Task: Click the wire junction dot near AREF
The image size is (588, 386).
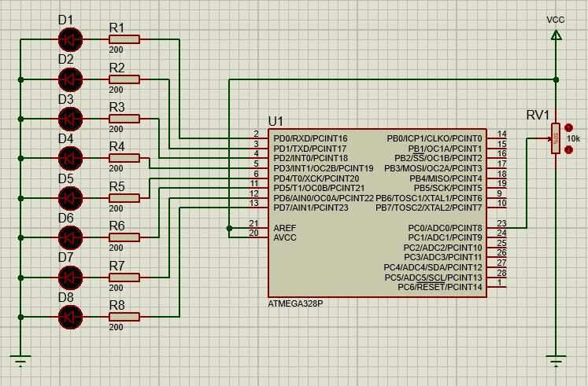Action: (x=229, y=228)
